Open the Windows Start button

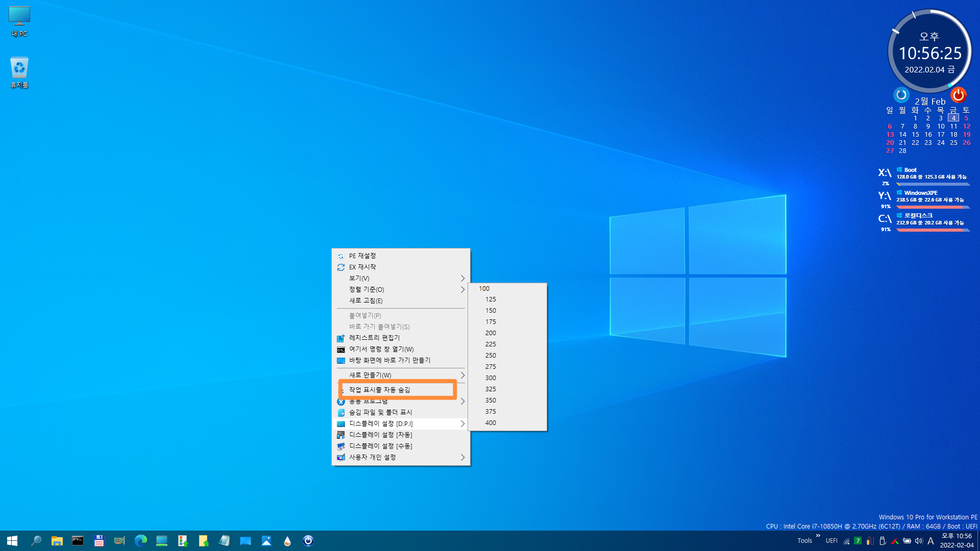[12, 541]
